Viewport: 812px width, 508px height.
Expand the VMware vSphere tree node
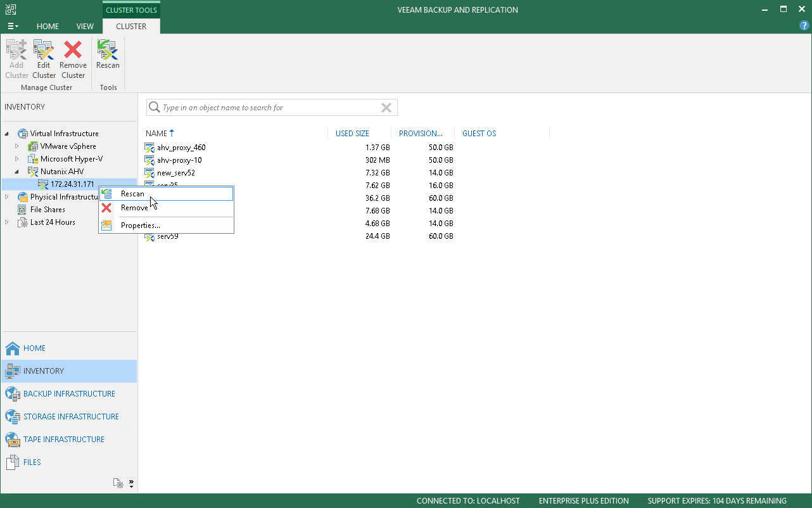(17, 146)
